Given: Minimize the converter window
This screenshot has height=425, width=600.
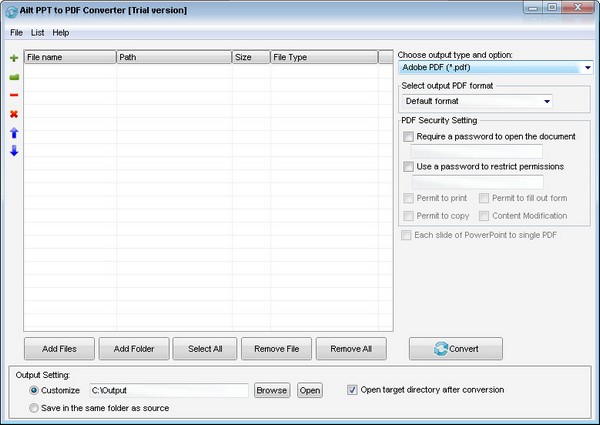Looking at the screenshot, I should 533,8.
